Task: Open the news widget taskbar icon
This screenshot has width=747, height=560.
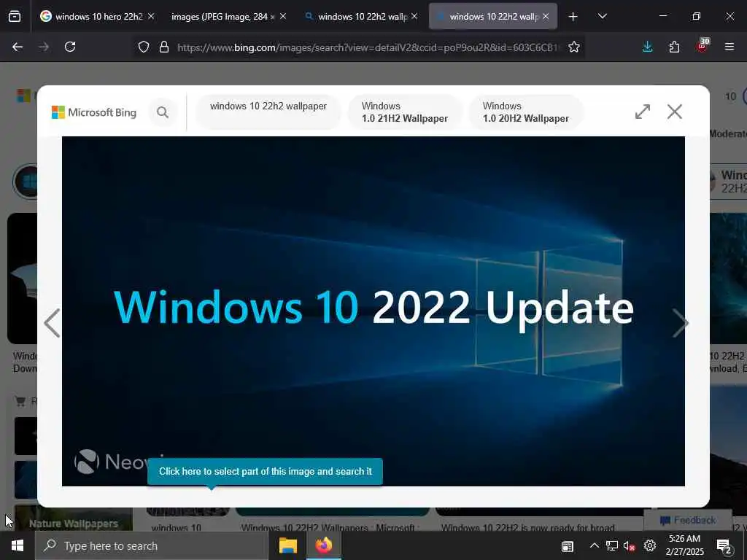Action: pyautogui.click(x=568, y=546)
